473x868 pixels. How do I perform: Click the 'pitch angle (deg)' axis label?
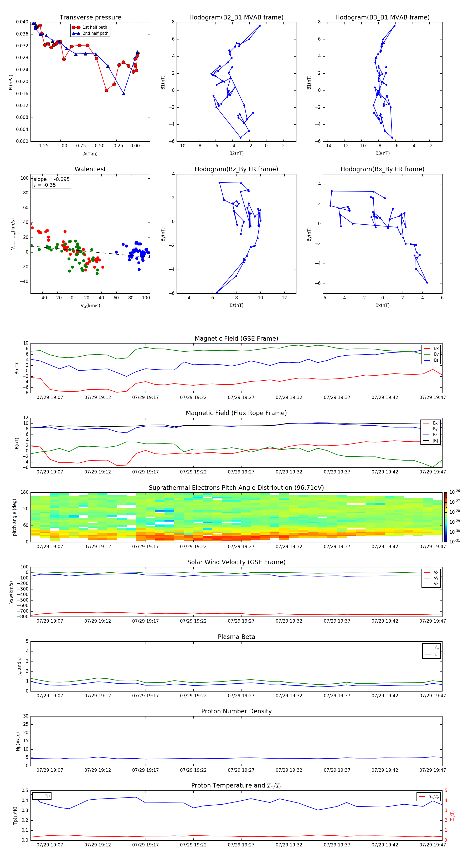(14, 517)
